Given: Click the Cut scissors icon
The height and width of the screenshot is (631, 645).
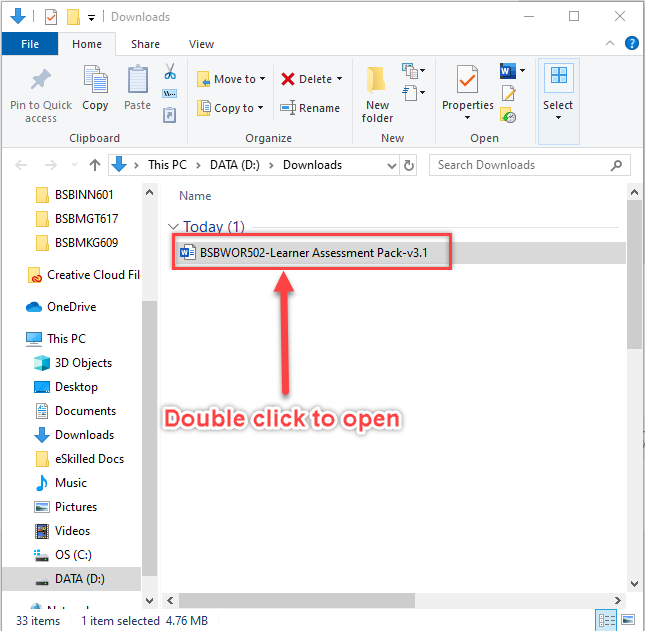Looking at the screenshot, I should [170, 72].
